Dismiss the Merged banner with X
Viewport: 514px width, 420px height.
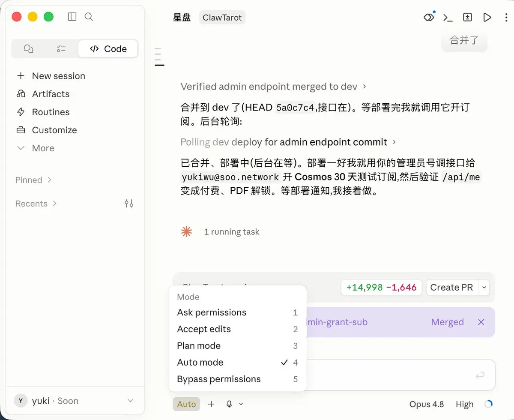click(481, 322)
